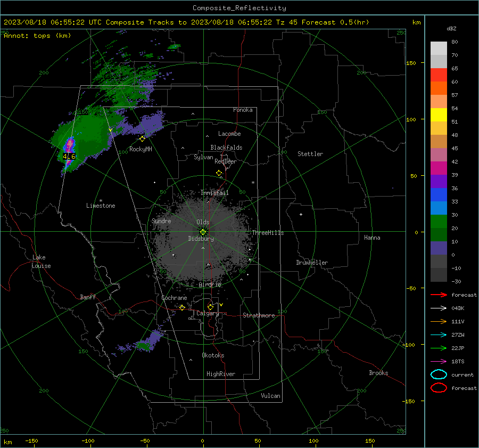Viewport: 479px width, 448px height.
Task: Click the cyan current ellipse symbol
Action: [439, 374]
